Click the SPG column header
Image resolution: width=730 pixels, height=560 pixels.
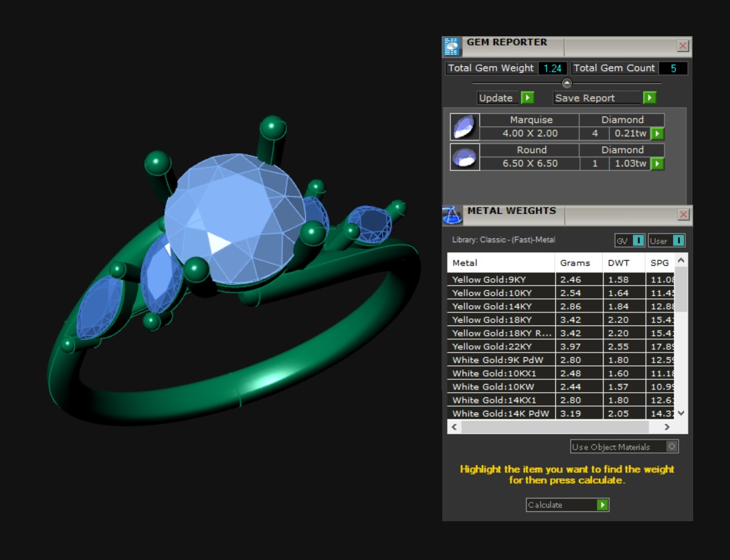point(660,263)
